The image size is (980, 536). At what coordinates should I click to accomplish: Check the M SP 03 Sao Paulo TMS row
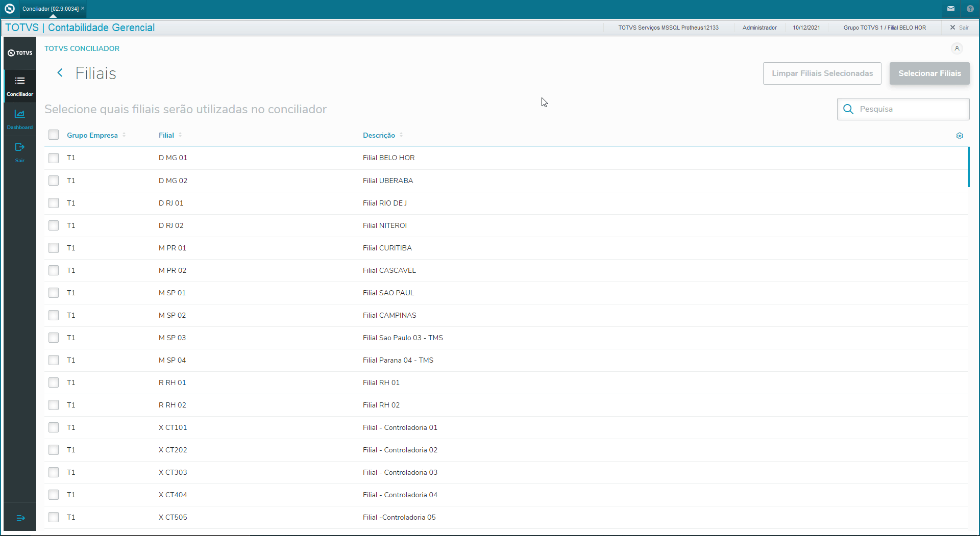pyautogui.click(x=54, y=338)
